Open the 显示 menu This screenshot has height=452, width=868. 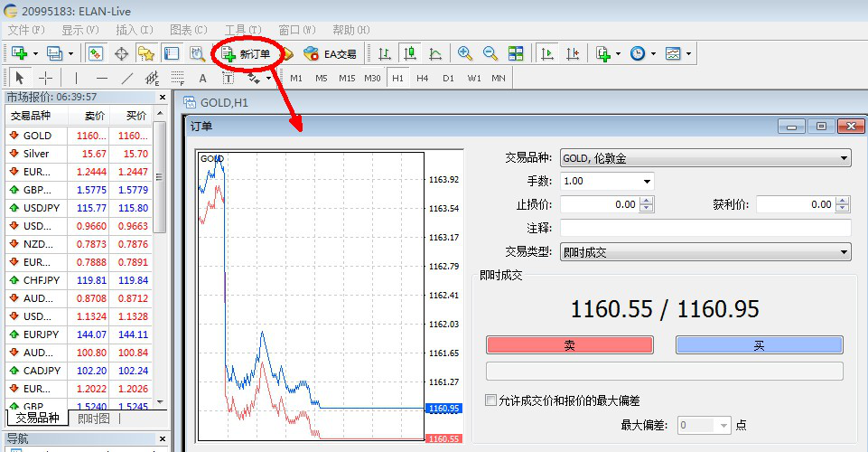[80, 30]
